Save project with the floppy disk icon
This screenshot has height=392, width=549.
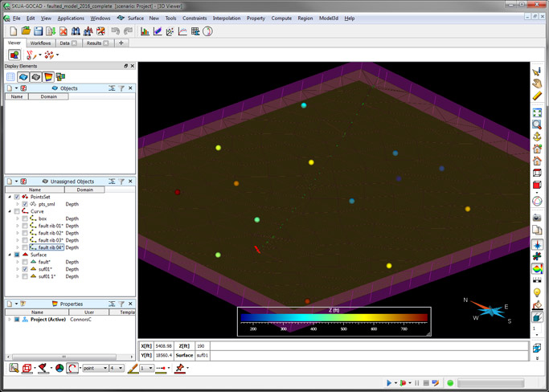coord(38,31)
